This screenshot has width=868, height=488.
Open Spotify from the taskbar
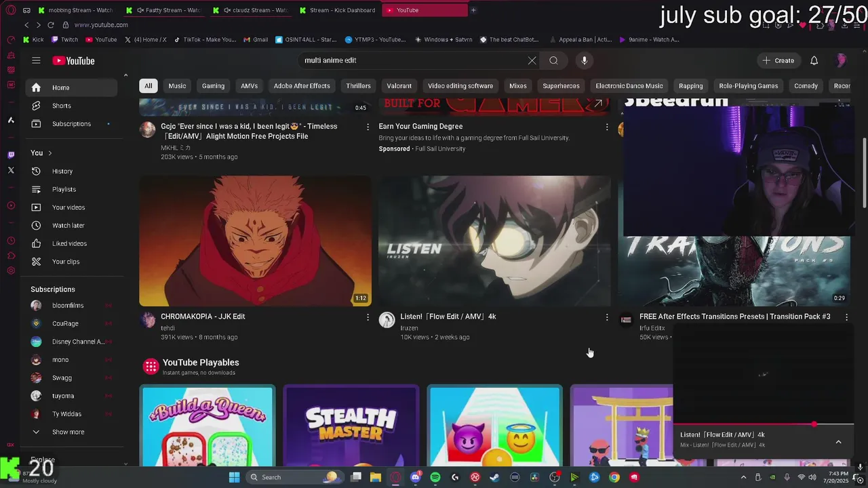(435, 477)
